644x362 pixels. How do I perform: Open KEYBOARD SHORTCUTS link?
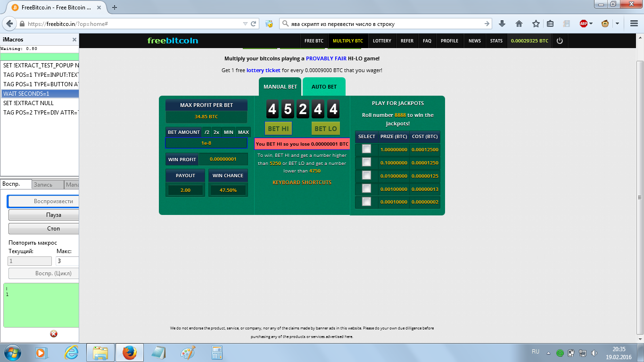pos(302,182)
